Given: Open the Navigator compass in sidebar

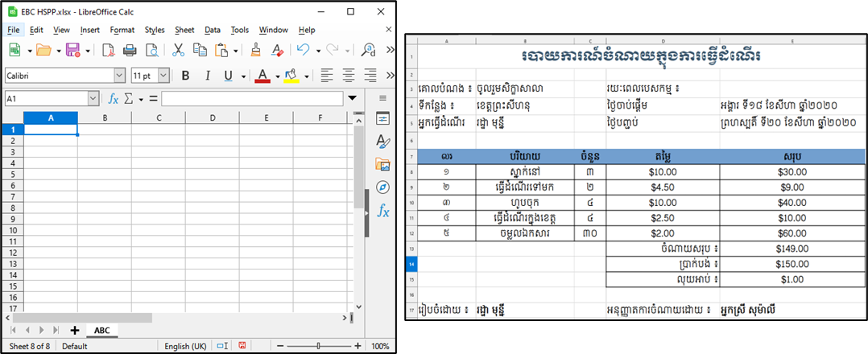Looking at the screenshot, I should (x=382, y=187).
